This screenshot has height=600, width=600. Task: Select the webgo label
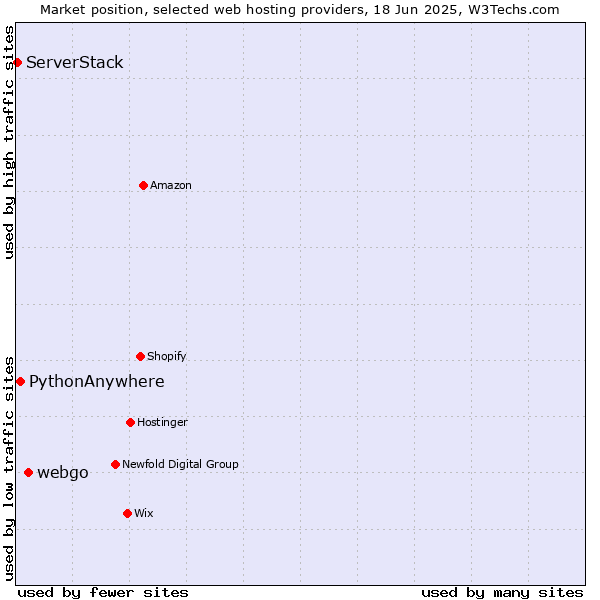coord(63,473)
